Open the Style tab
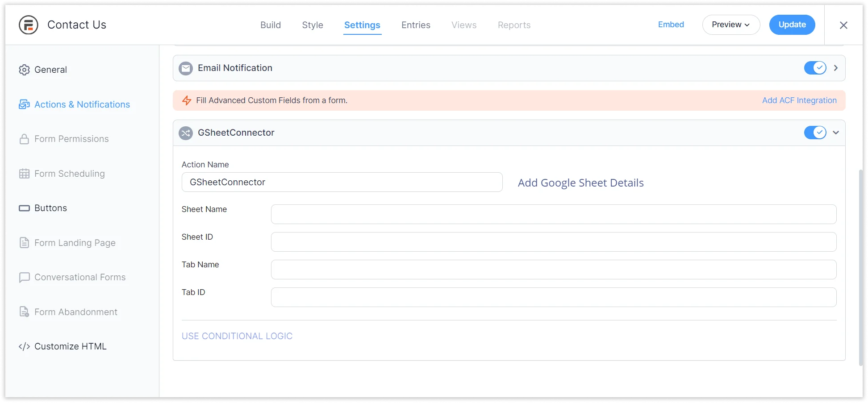868x403 pixels. tap(313, 25)
